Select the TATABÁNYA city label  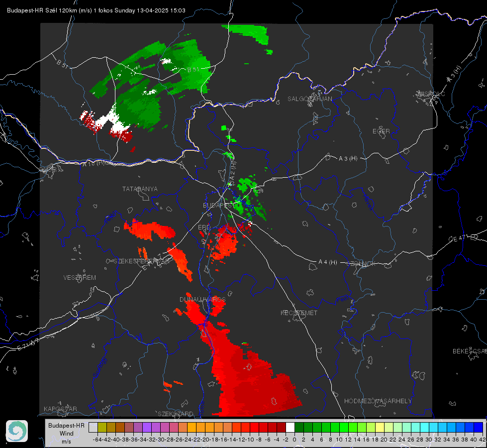pyautogui.click(x=140, y=189)
